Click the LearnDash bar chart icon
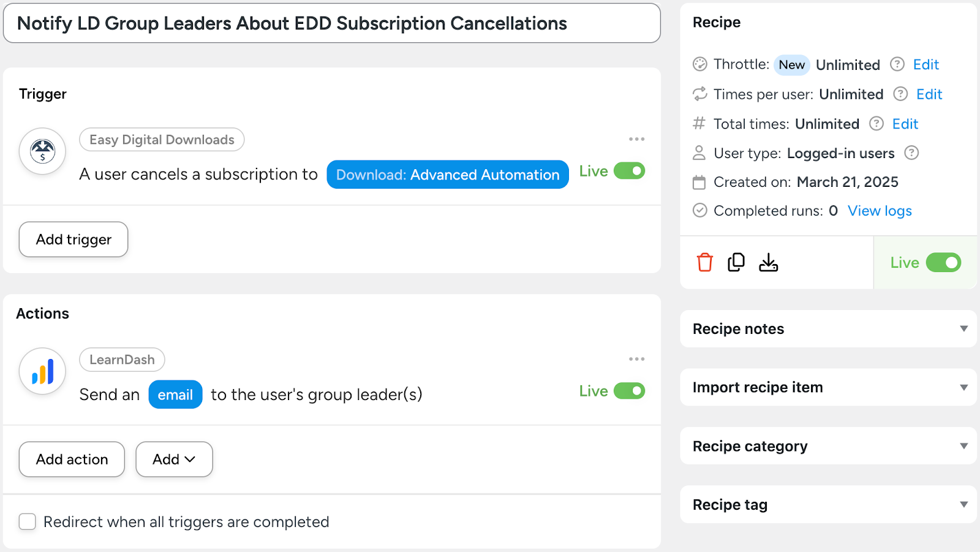The height and width of the screenshot is (552, 980). click(42, 371)
